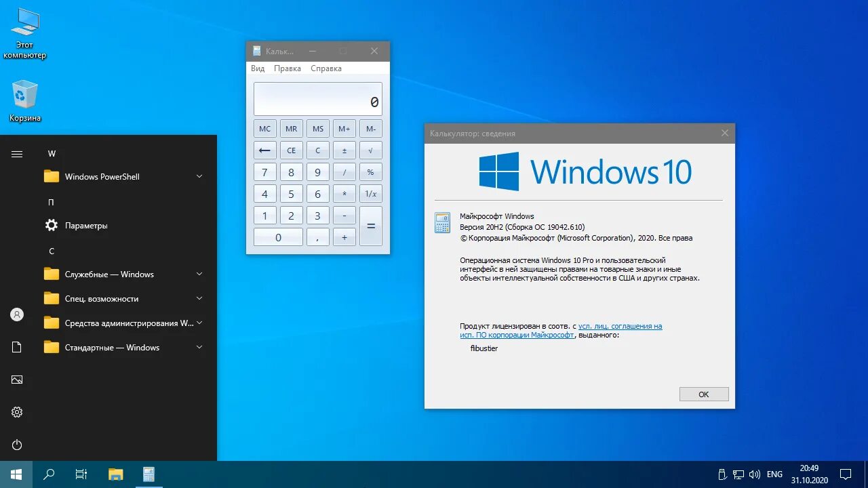Click calculator digit 2
Screen dimensions: 868x488
click(291, 216)
